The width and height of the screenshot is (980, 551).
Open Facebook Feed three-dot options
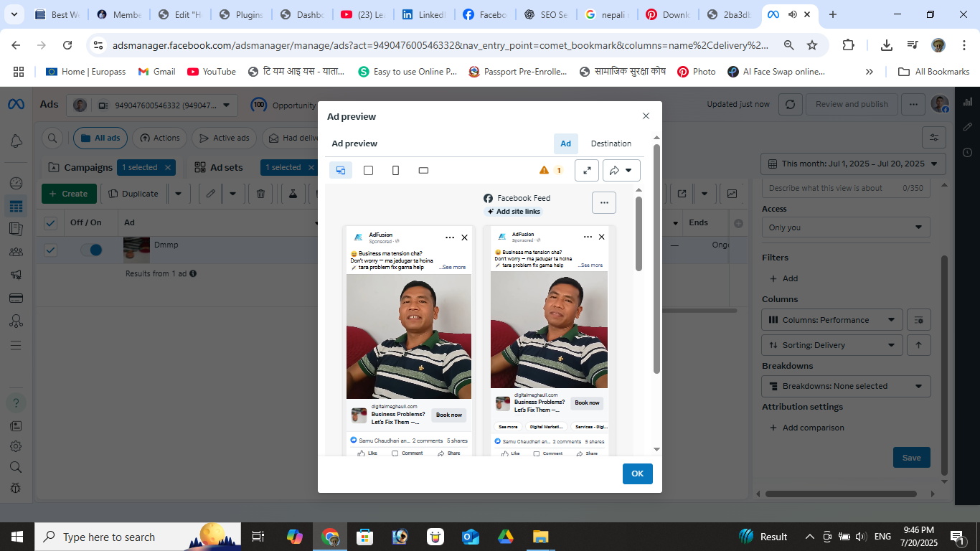[604, 203]
